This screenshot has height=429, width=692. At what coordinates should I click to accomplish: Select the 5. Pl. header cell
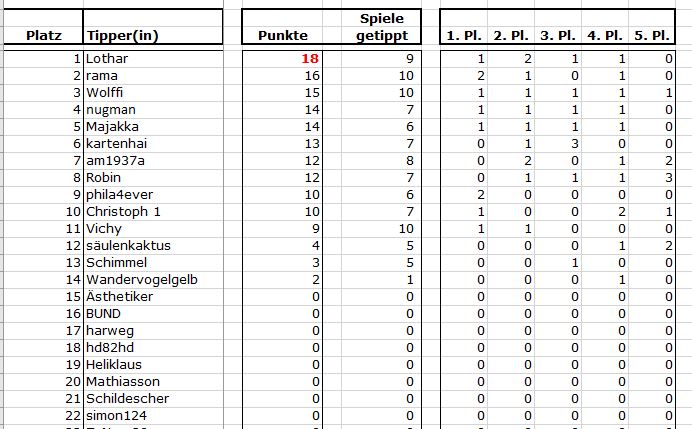[653, 36]
